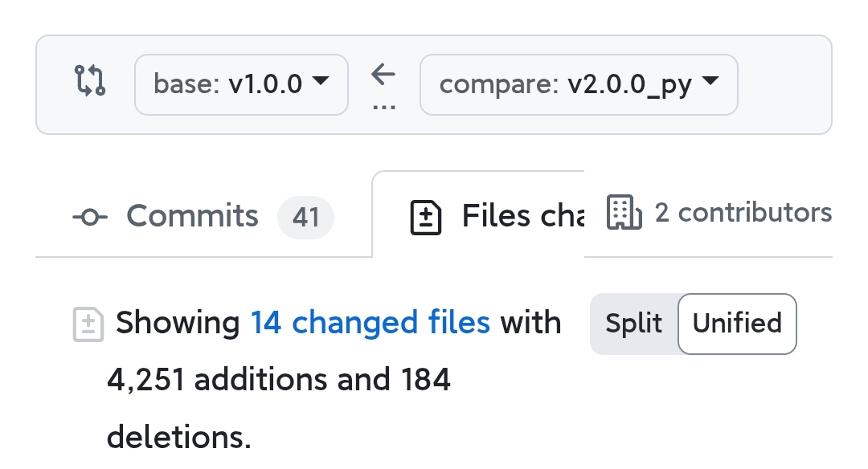Click the diff file icon beside Showing
868x469 pixels.
(x=88, y=324)
